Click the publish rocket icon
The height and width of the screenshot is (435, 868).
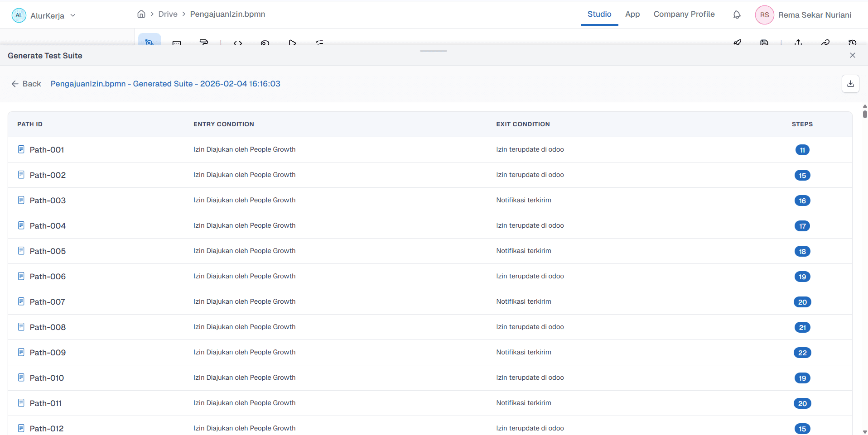click(738, 42)
